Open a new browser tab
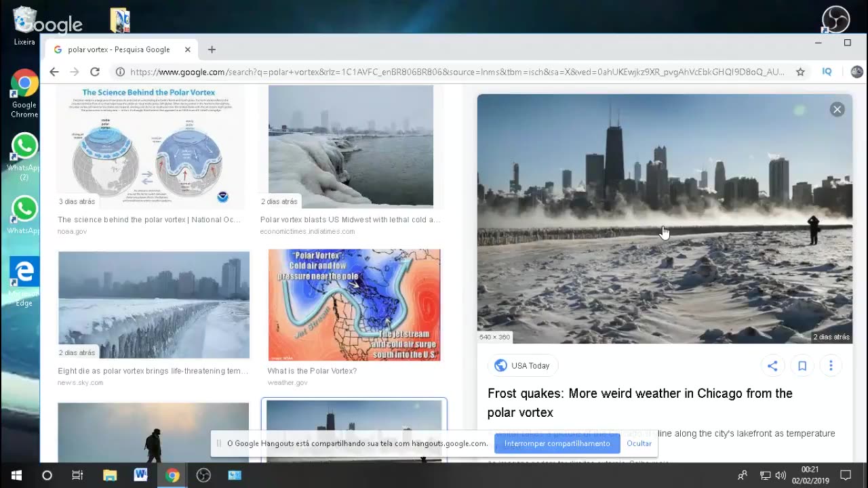This screenshot has height=488, width=868. click(212, 49)
